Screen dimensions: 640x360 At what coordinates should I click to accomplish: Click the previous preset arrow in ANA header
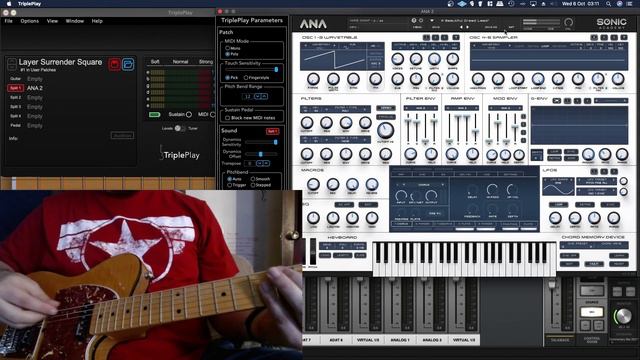pos(462,27)
